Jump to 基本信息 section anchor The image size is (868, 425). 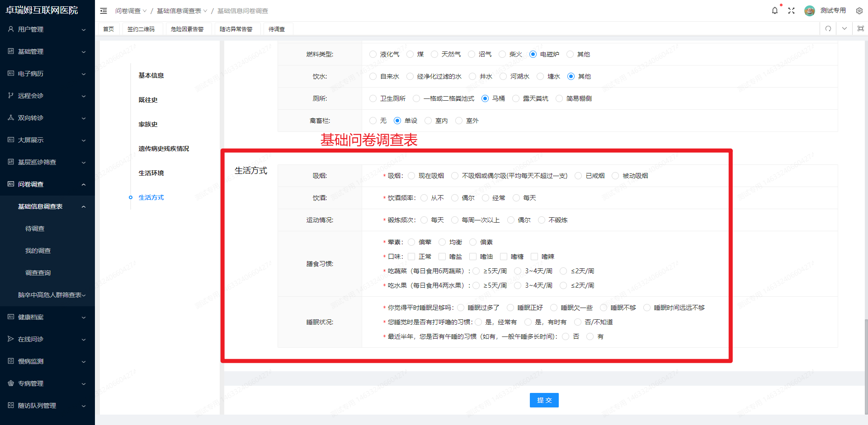151,75
